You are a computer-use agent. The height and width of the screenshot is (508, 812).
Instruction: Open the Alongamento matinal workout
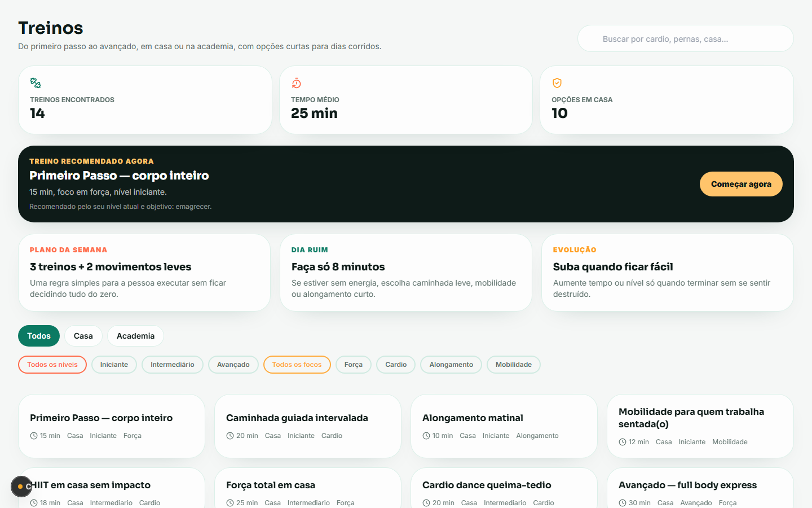[504, 426]
